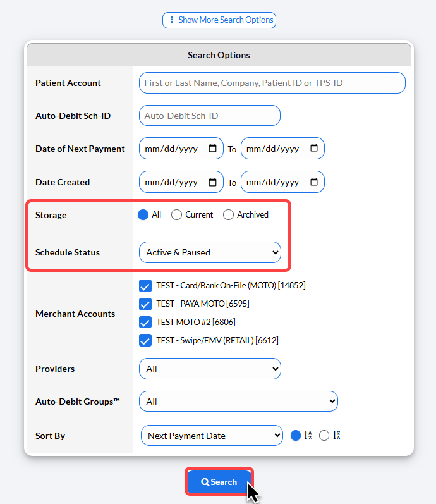436x504 pixels.
Task: Click the Z-A descending sort icon
Action: pyautogui.click(x=336, y=436)
